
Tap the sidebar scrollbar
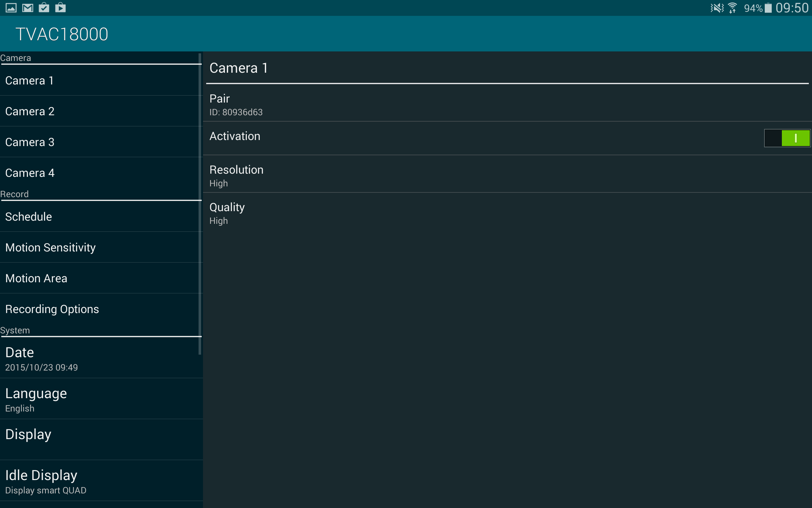click(x=200, y=204)
